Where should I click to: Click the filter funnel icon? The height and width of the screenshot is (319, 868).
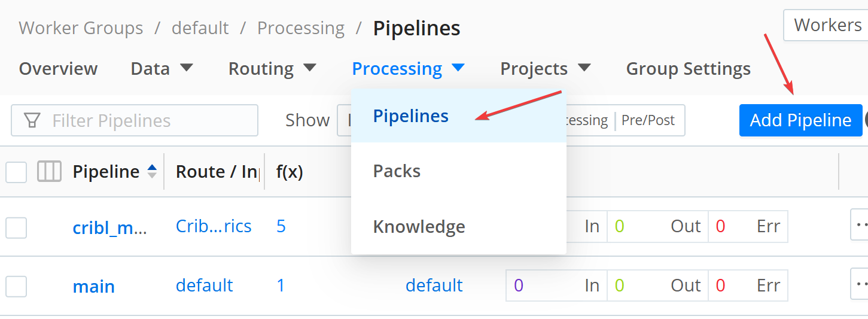pyautogui.click(x=32, y=120)
